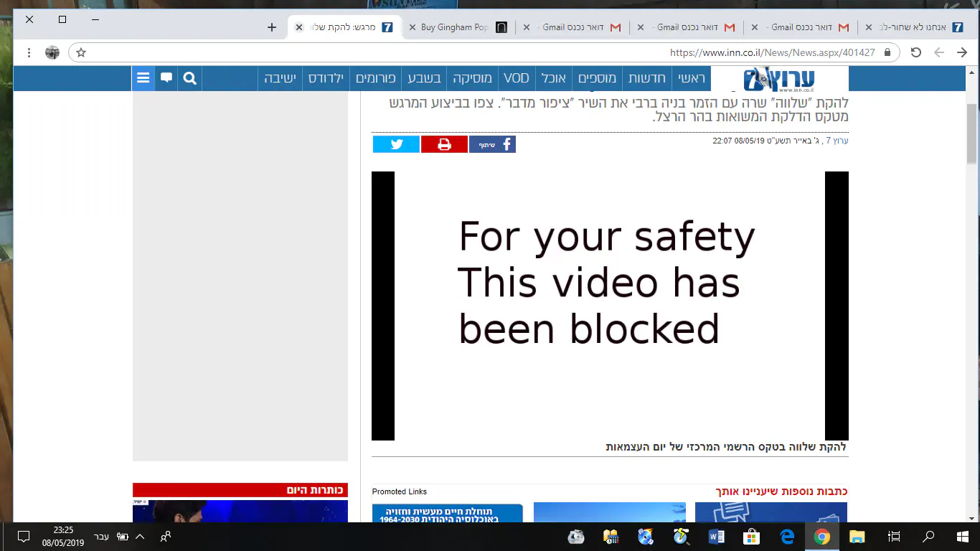980x551 pixels.
Task: Bookmark this page with star icon
Action: (81, 52)
